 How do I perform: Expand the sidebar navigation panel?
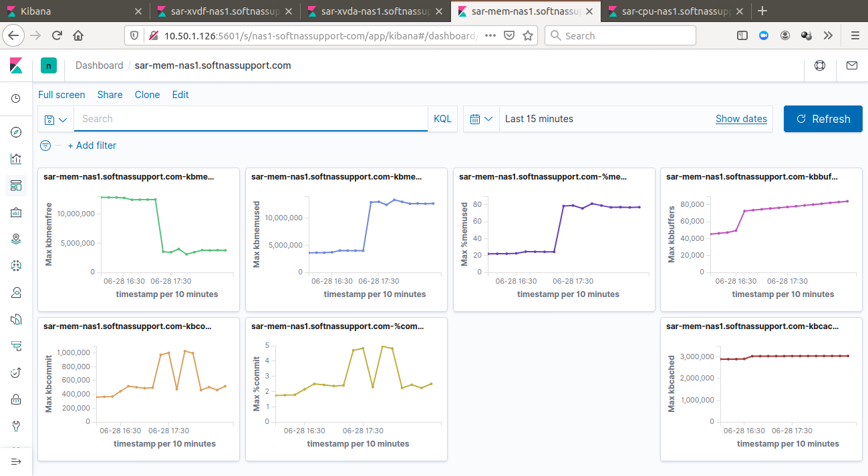point(16,461)
